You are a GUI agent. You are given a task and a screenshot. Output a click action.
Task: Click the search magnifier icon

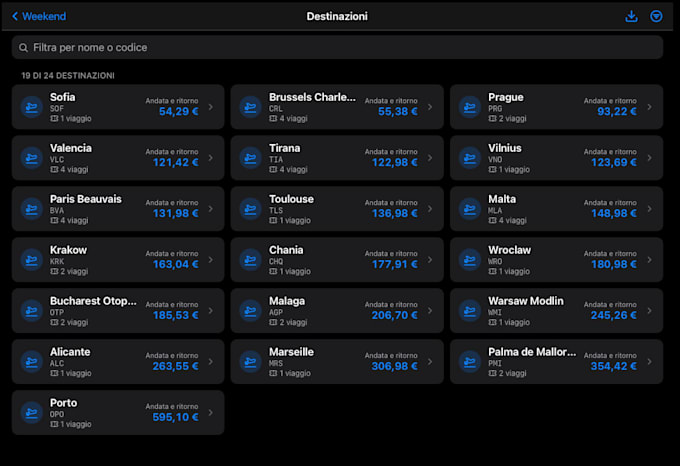click(23, 48)
